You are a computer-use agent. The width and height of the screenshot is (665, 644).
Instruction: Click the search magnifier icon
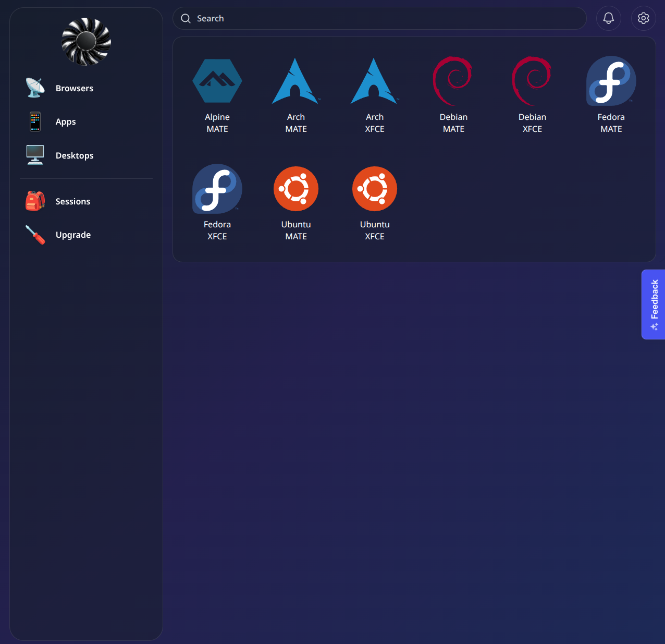point(186,19)
